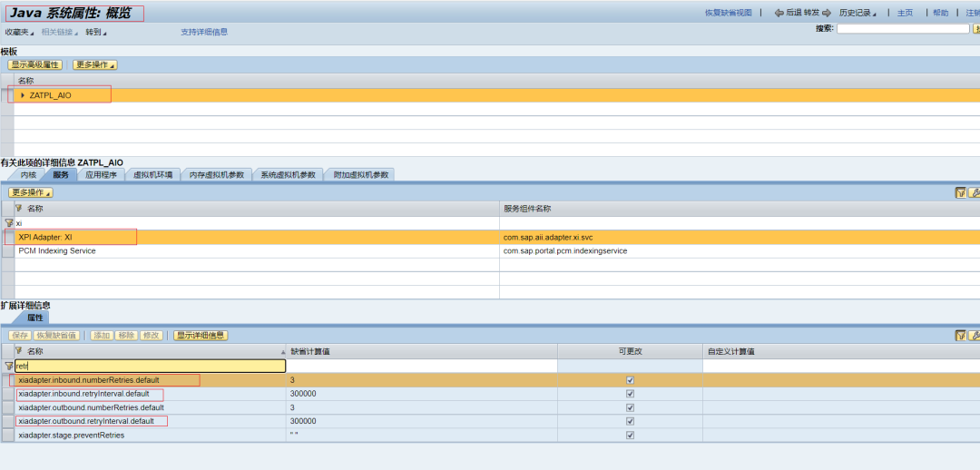Viewport: 980px width, 470px height.
Task: Select xiadapter.outbound.retryInterval.default property row
Action: coord(490,421)
